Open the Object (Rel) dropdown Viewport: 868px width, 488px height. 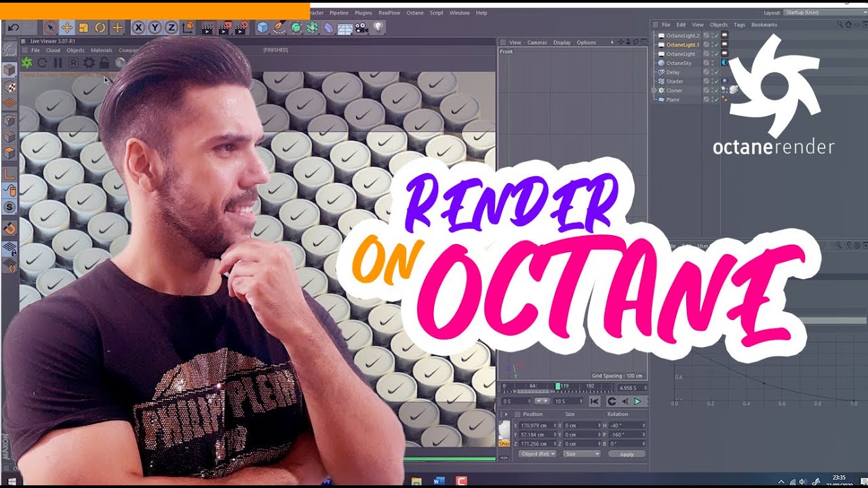537,454
